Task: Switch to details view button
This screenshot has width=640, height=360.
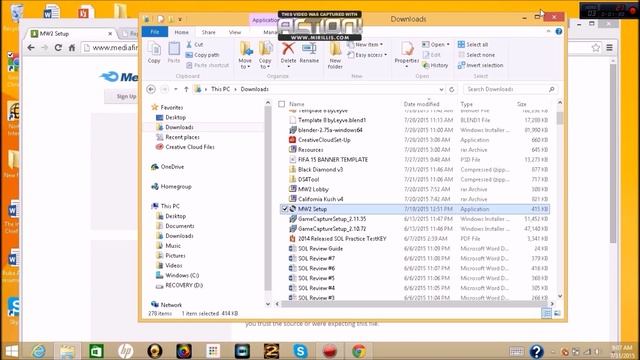Action: point(546,313)
